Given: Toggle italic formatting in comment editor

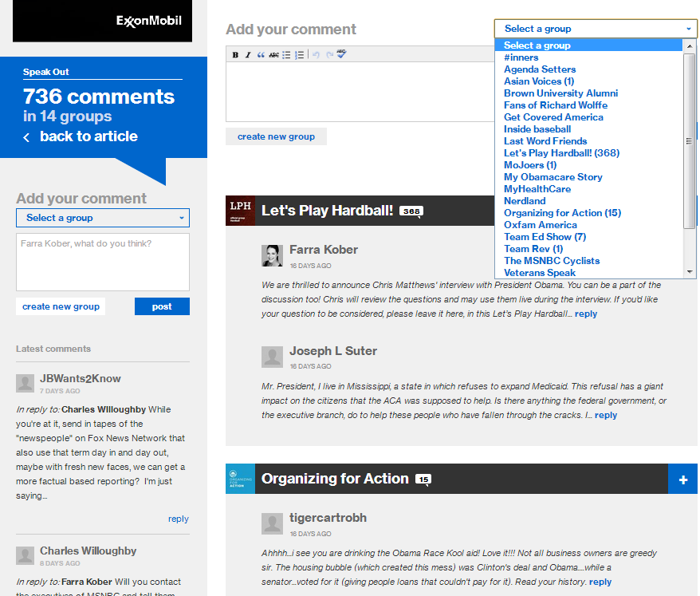Looking at the screenshot, I should pyautogui.click(x=248, y=55).
